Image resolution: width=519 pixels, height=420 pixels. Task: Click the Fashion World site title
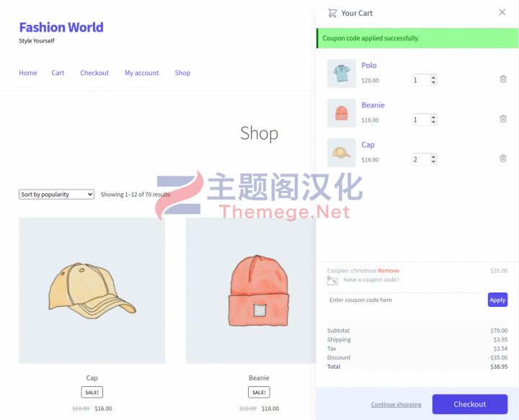click(61, 27)
